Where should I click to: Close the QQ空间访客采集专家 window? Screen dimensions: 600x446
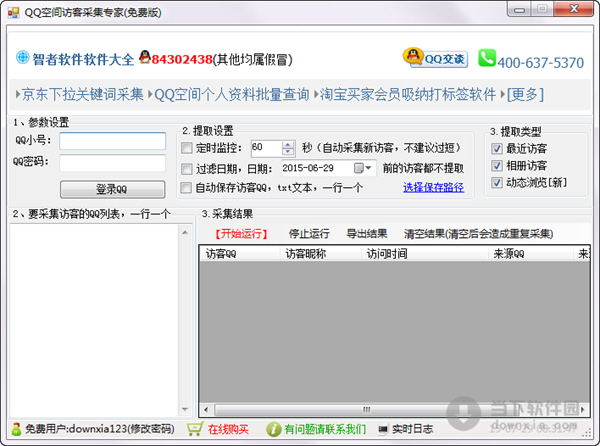(x=574, y=9)
